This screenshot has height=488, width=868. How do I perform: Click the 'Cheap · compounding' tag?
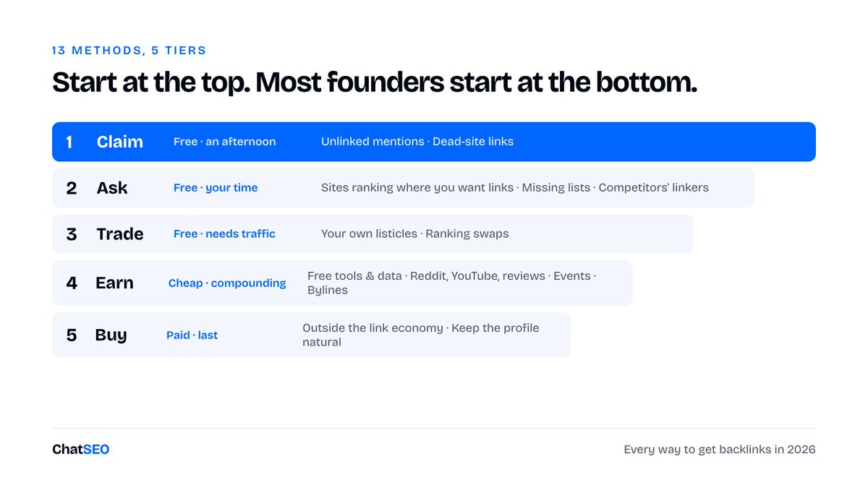pos(227,283)
